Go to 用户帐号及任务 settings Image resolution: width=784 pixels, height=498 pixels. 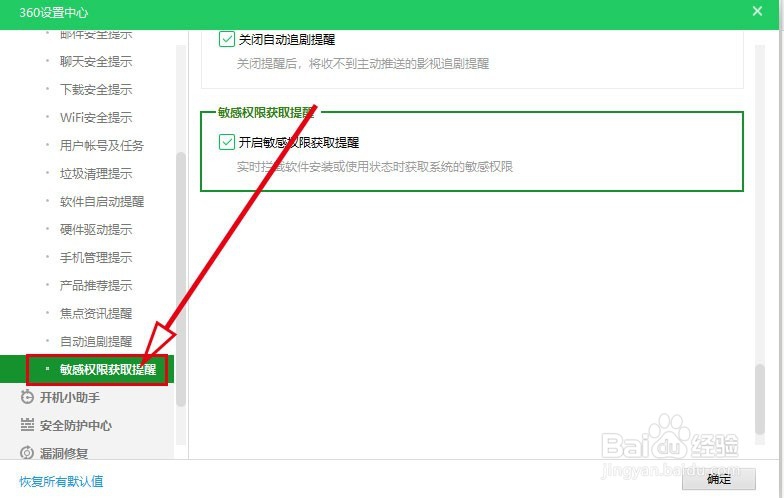[102, 146]
